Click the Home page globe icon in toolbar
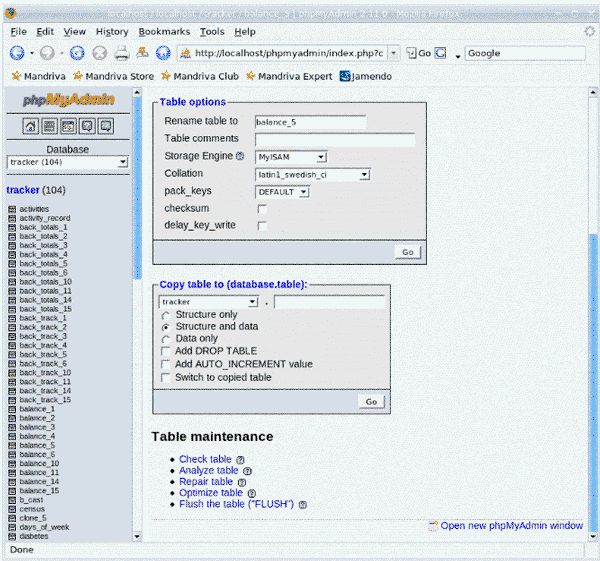The width and height of the screenshot is (600, 561). [x=163, y=53]
